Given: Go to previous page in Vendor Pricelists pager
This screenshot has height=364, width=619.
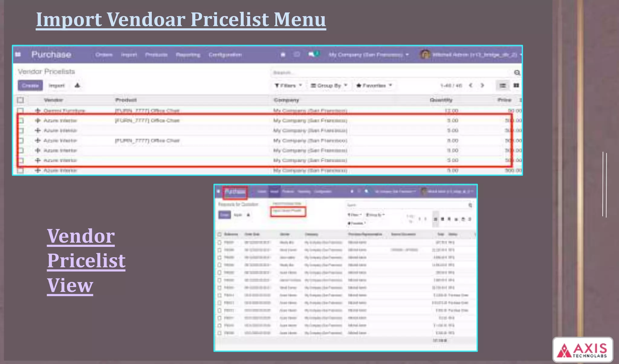Looking at the screenshot, I should (471, 85).
